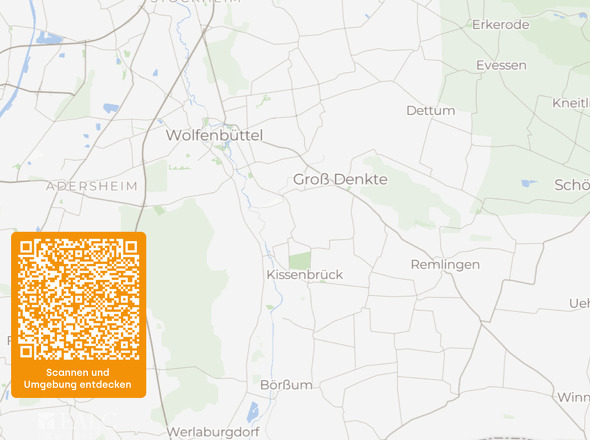Click the 'Scannen und Umgebung entdecken' caption
The width and height of the screenshot is (590, 440).
(78, 378)
